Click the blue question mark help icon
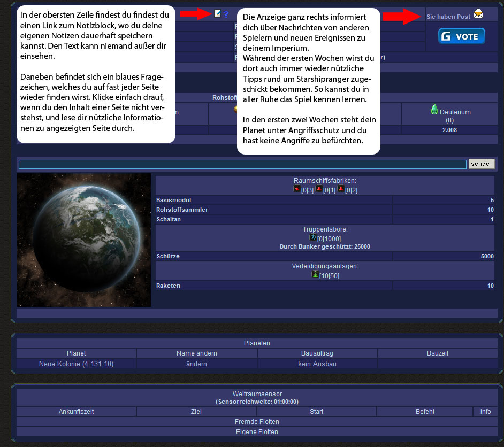Viewport: 504px width, 447px height. point(226,14)
